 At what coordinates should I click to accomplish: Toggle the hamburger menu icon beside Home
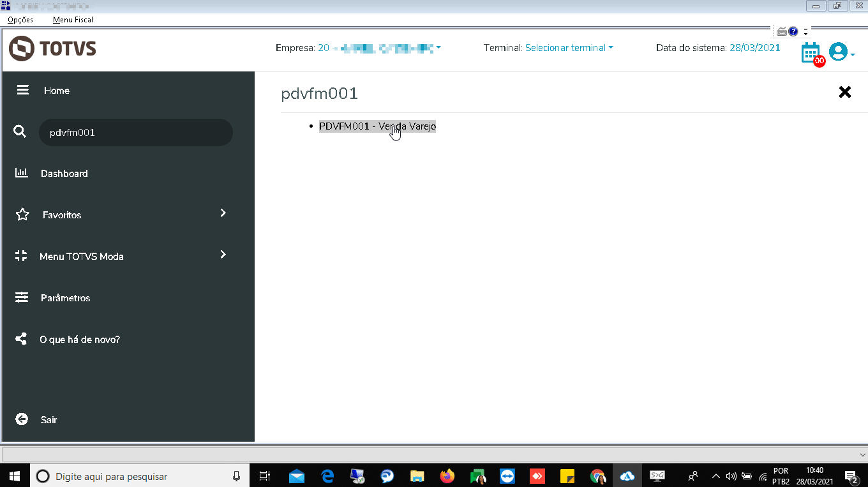click(x=23, y=90)
